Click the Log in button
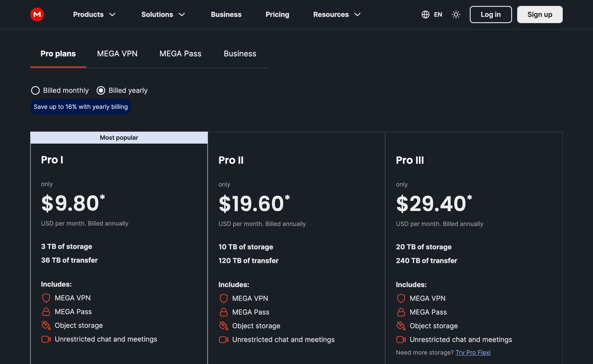 [491, 14]
